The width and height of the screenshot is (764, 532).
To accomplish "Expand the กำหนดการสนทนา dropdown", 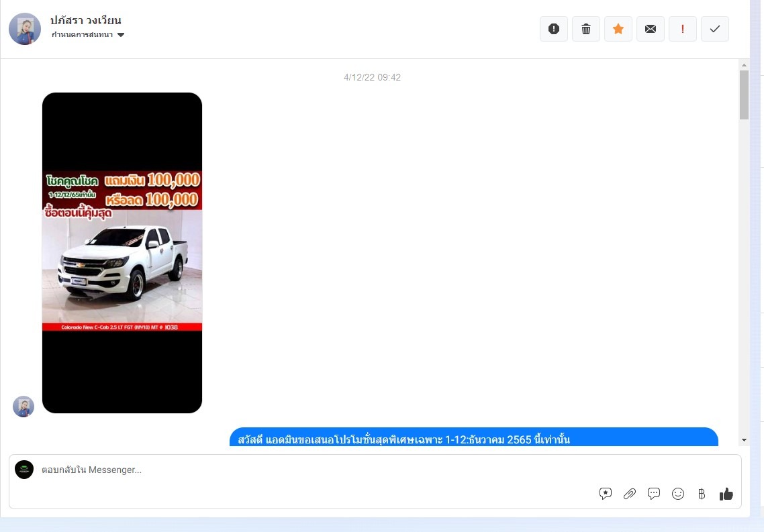I will pyautogui.click(x=83, y=35).
